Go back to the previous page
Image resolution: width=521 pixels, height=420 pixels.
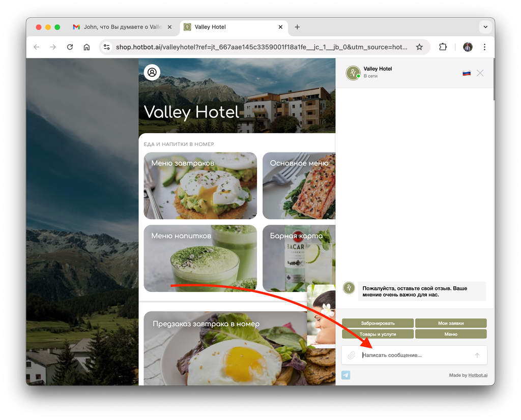37,47
